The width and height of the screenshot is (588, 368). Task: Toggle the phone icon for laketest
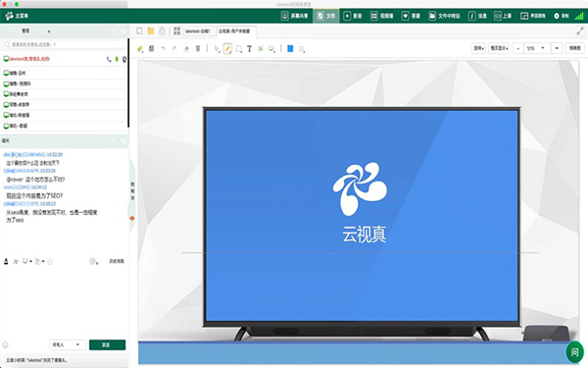coord(109,59)
